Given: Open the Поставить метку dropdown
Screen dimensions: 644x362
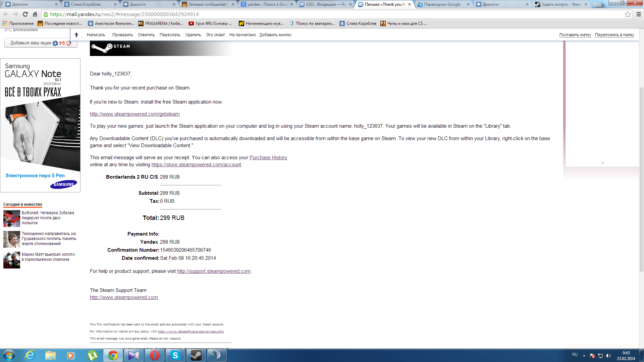Looking at the screenshot, I should [x=575, y=35].
